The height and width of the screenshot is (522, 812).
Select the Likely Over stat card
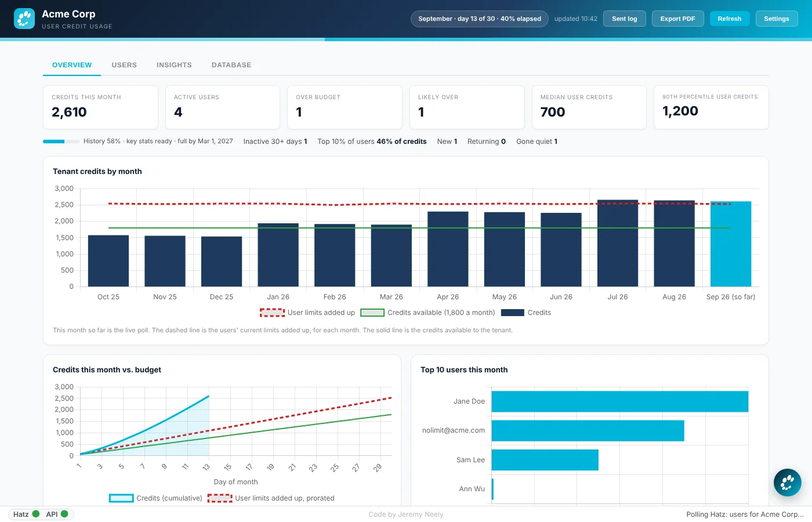click(467, 107)
